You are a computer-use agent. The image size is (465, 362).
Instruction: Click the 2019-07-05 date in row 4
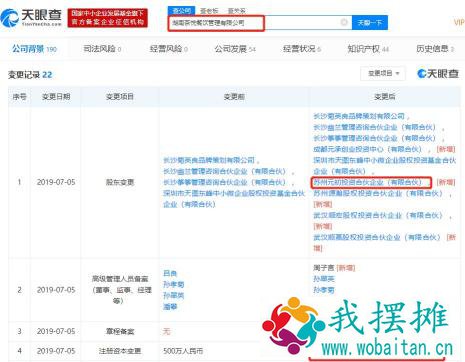(56, 351)
